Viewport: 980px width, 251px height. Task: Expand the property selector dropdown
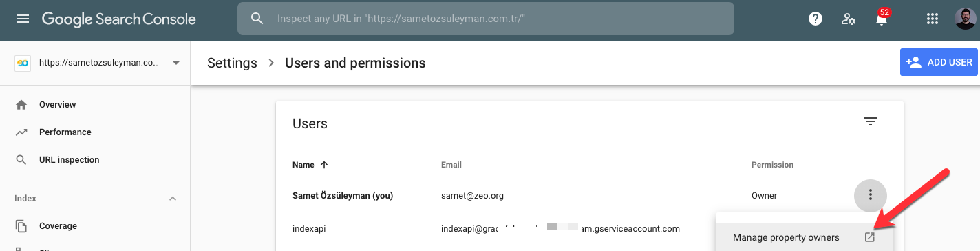(x=176, y=63)
